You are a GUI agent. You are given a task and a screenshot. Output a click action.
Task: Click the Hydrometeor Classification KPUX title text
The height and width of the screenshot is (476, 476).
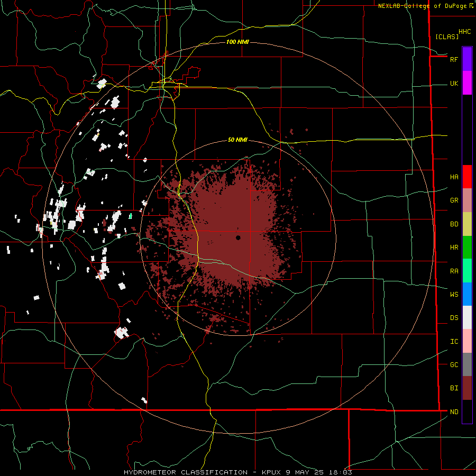tap(237, 472)
